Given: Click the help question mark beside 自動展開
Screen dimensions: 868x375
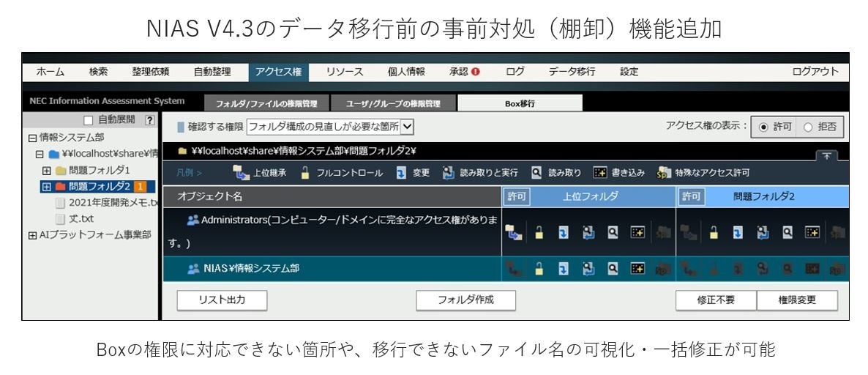Looking at the screenshot, I should tap(149, 120).
